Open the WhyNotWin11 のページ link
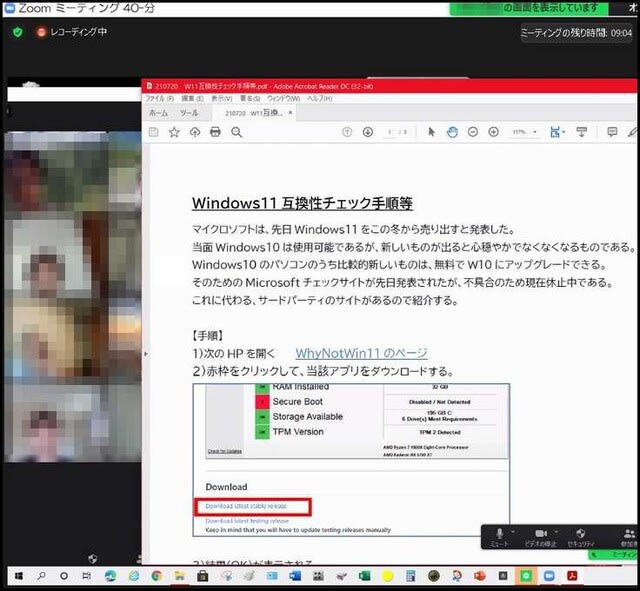Screen dimensions: 640x591 [x=361, y=353]
